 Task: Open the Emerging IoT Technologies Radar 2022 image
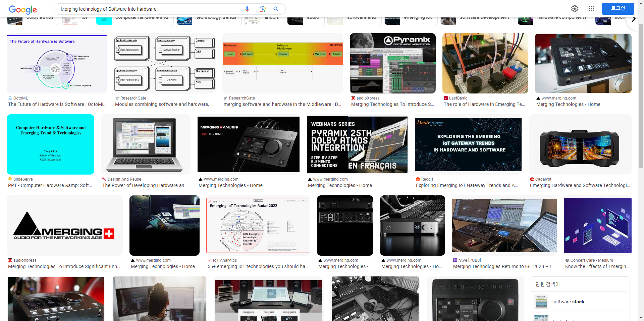(258, 226)
